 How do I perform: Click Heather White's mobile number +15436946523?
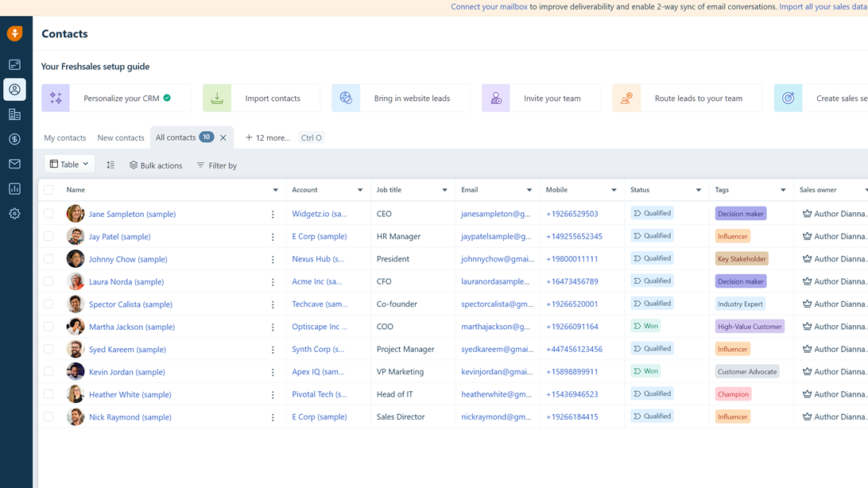click(x=572, y=394)
